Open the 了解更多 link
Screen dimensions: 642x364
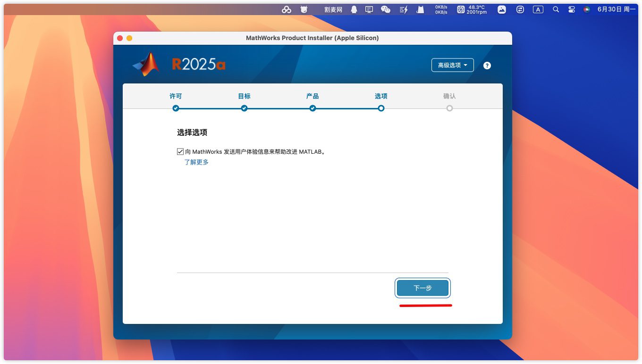tap(196, 162)
